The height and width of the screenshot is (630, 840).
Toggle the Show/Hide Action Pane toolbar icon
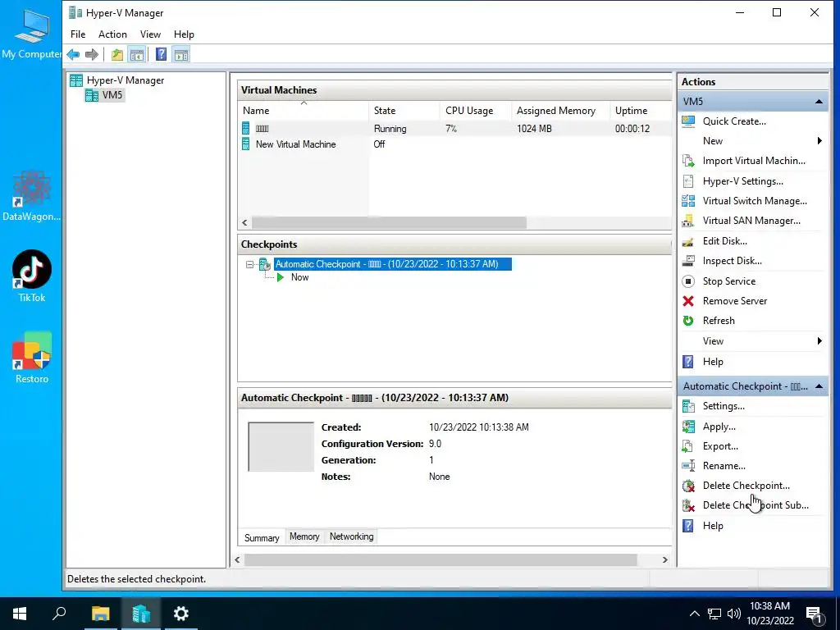point(181,54)
